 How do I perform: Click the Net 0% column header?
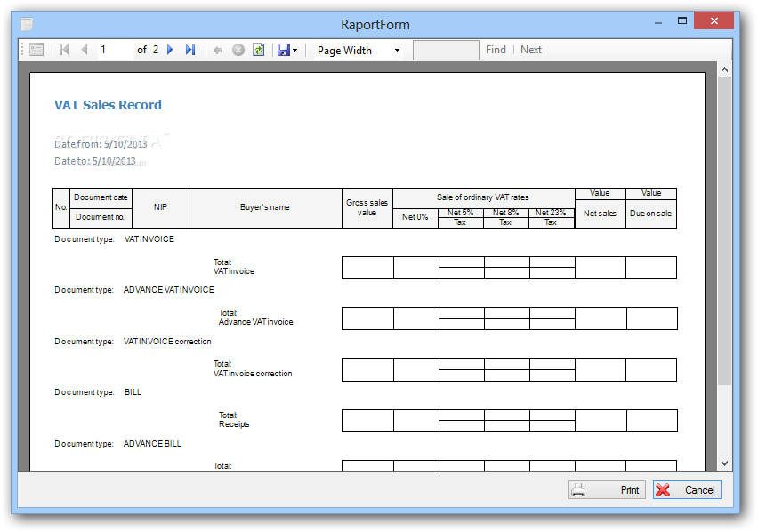[415, 217]
